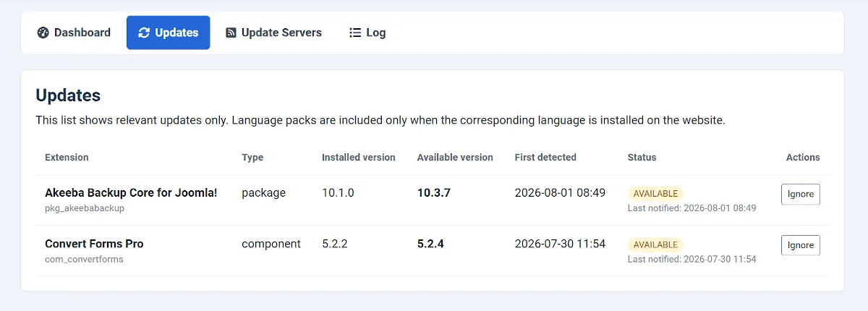
Task: Click the Updates refresh arrows icon
Action: pos(144,33)
